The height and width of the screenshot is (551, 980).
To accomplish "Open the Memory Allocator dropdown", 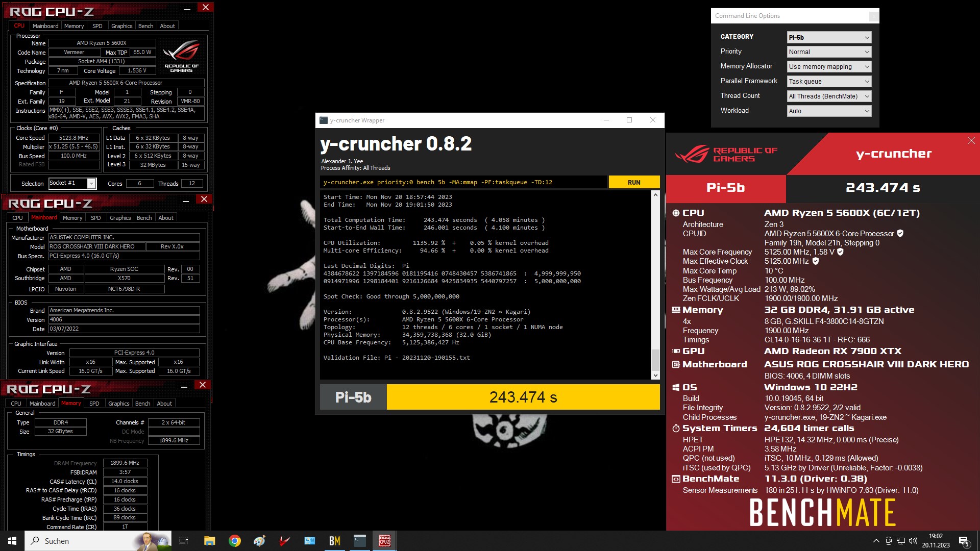I will 829,67.
